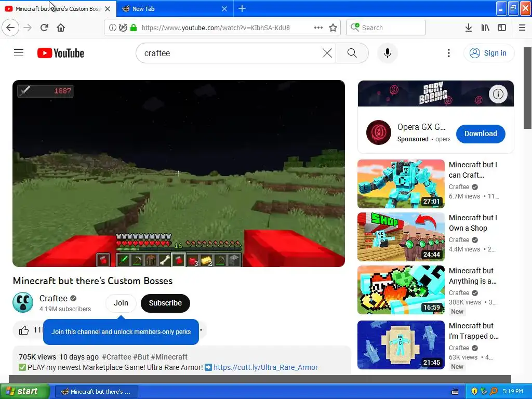The width and height of the screenshot is (532, 399).
Task: Click Sign in button
Action: pos(488,53)
